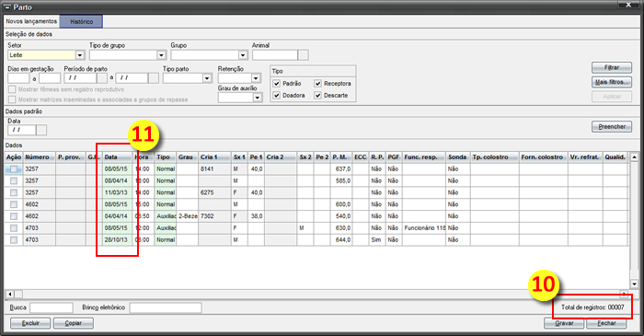
Task: Click the Filtrar button
Action: (612, 67)
